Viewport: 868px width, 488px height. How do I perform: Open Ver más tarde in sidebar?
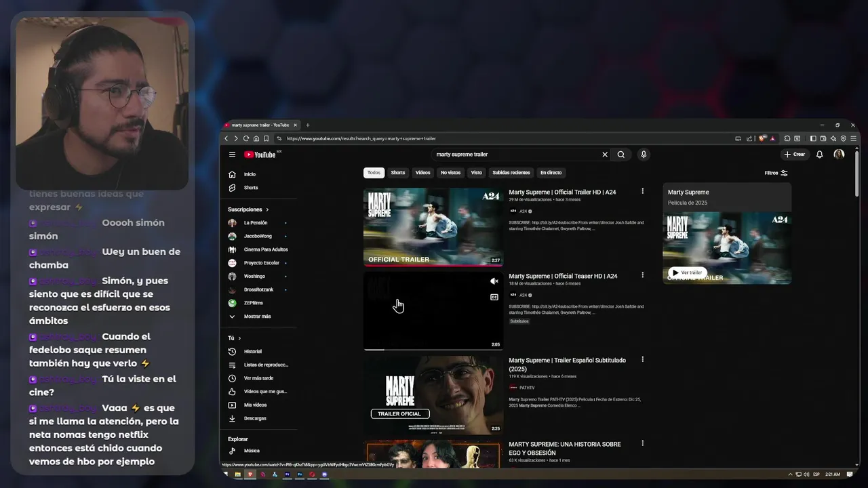tap(258, 378)
